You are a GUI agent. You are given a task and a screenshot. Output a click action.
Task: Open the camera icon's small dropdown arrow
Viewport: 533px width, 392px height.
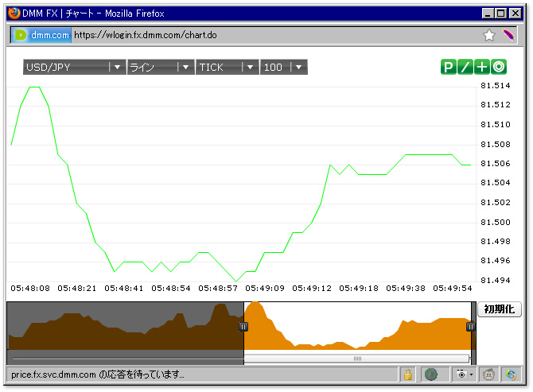(x=471, y=375)
